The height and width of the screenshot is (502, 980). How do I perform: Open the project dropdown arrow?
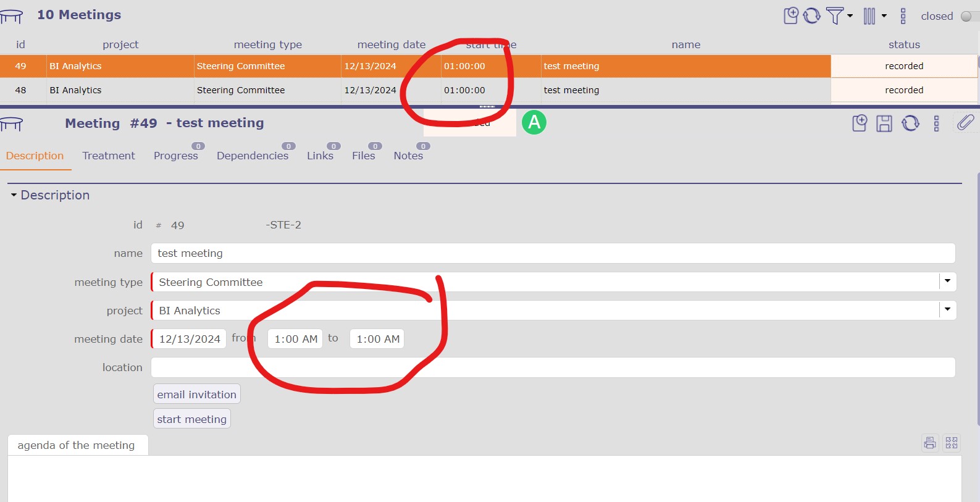[947, 310]
